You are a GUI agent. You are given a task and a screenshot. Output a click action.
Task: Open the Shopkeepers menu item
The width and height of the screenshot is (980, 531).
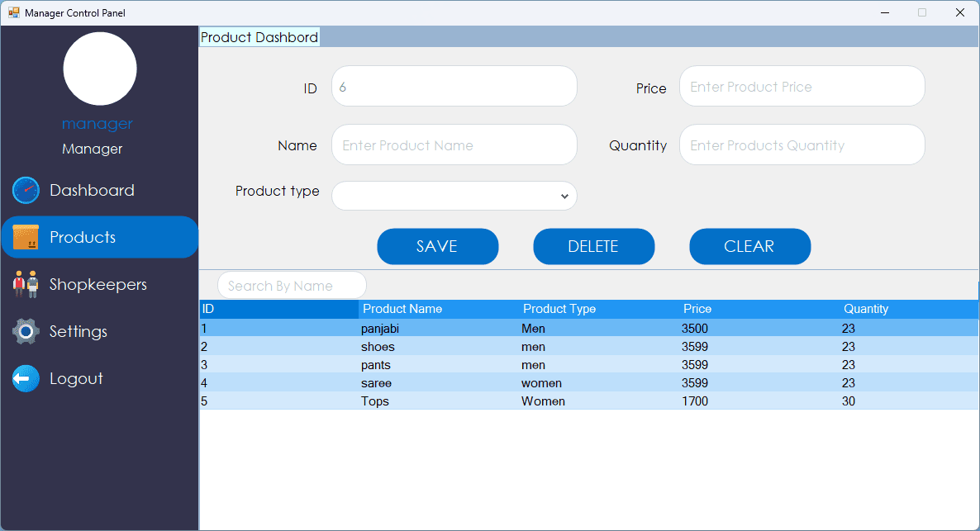100,284
